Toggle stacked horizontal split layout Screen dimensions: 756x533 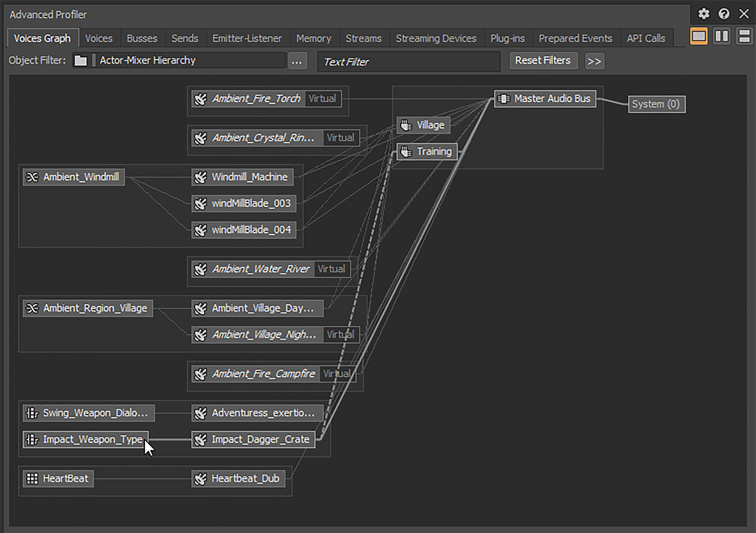744,36
